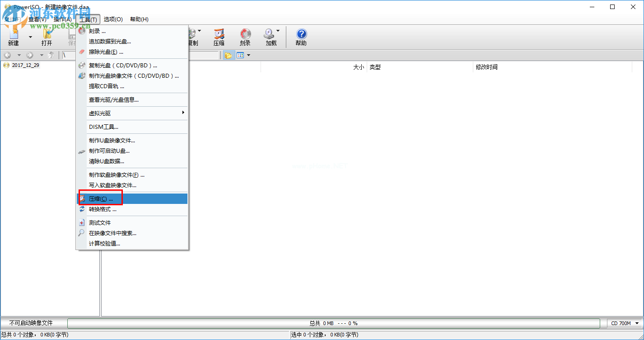Open the forward history dropdown arrow
This screenshot has height=340, width=644.
[x=42, y=55]
